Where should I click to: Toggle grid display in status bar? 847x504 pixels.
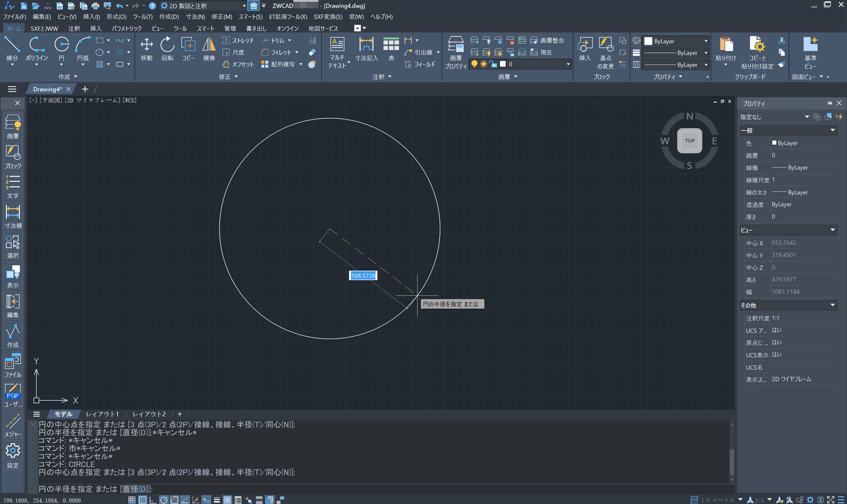143,500
